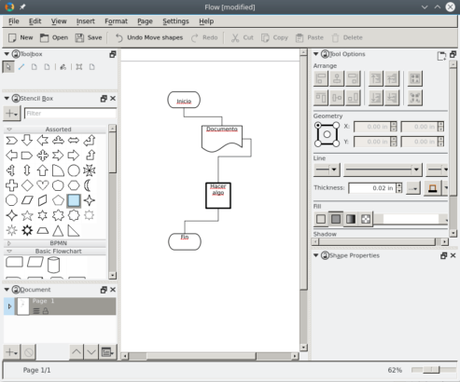Pick the diamond shape stencil
460x382 pixels.
27,185
